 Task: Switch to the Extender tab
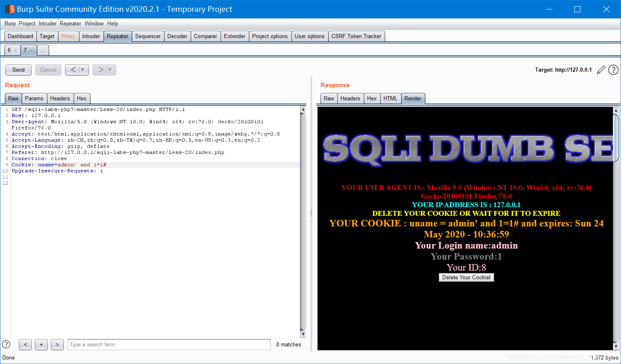point(235,36)
